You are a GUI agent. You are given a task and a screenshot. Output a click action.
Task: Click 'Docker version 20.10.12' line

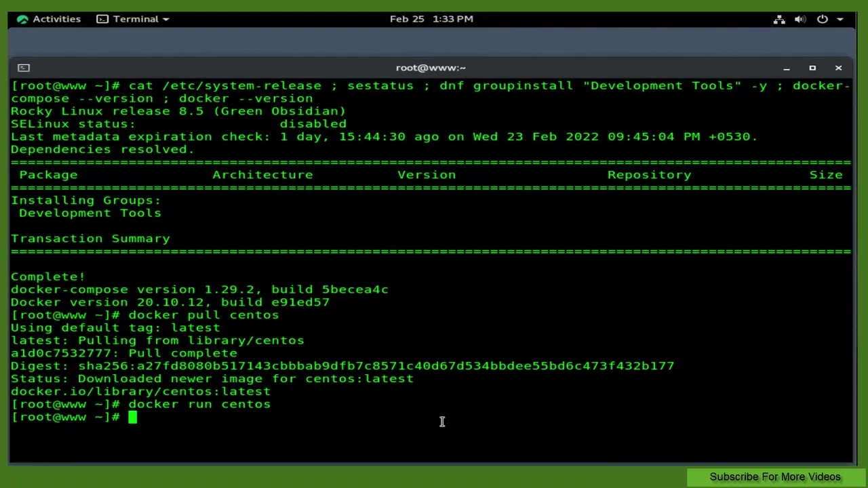(170, 303)
